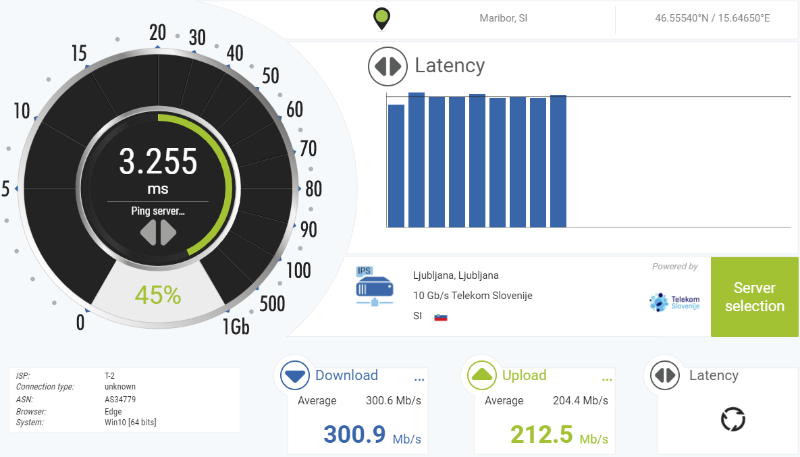Click the ping arrows icon inside gauge
800x457 pixels.
[x=157, y=233]
